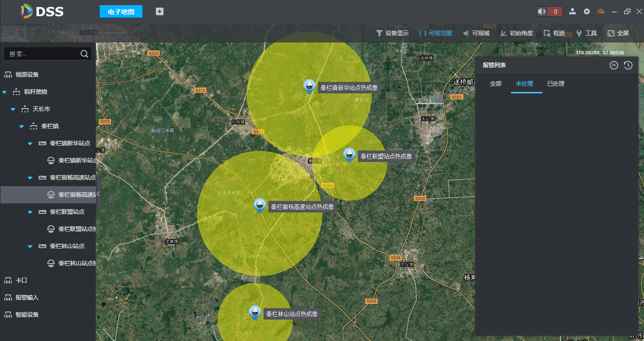The image size is (644, 341).
Task: Click the DSS logo
Action: [x=43, y=11]
